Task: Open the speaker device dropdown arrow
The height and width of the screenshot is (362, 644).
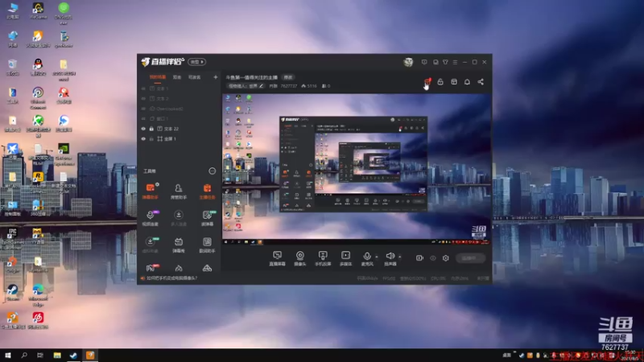Action: click(x=400, y=257)
